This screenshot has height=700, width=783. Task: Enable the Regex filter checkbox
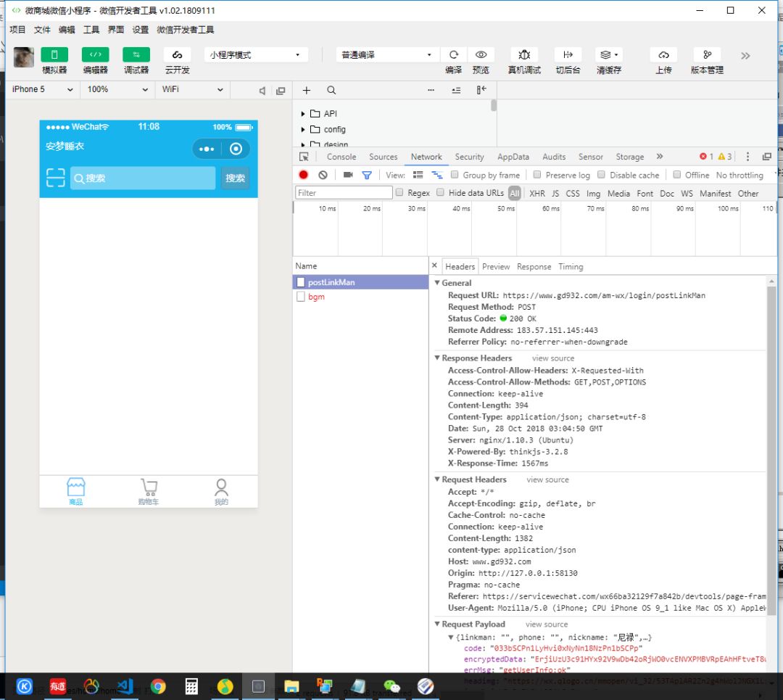point(399,192)
